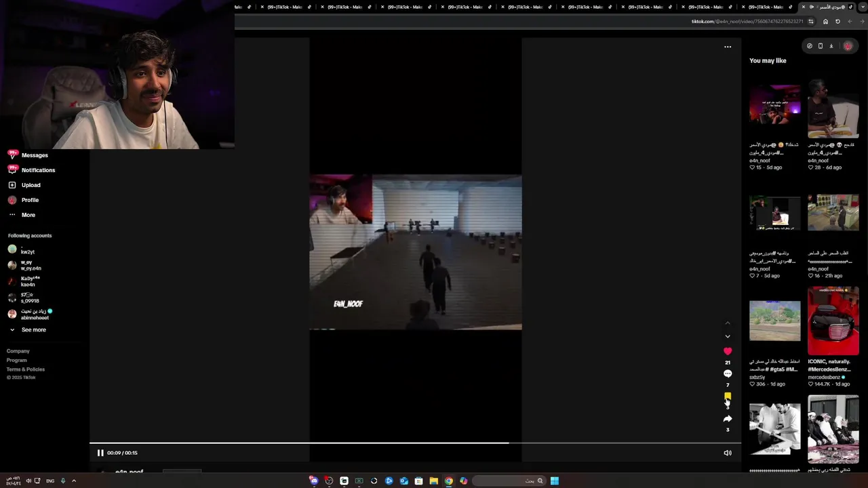Open the sxbz5y gta5 video thumbnail
868x488 pixels.
774,321
